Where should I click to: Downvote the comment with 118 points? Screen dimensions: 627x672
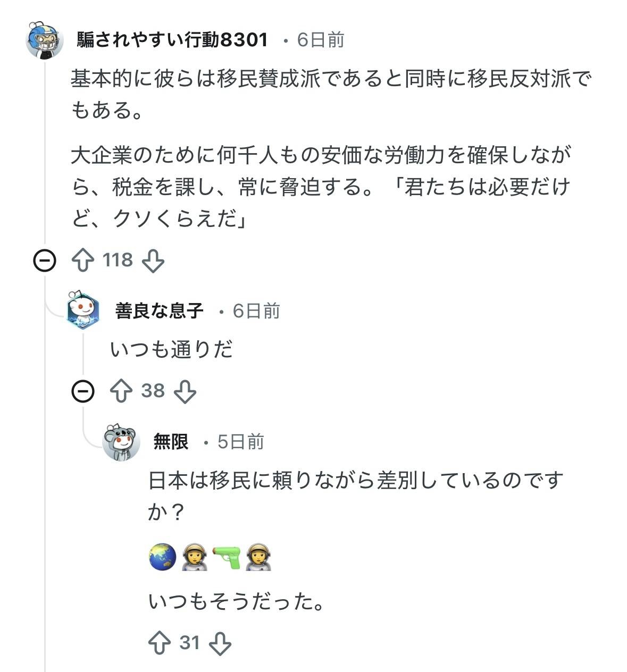click(x=153, y=261)
